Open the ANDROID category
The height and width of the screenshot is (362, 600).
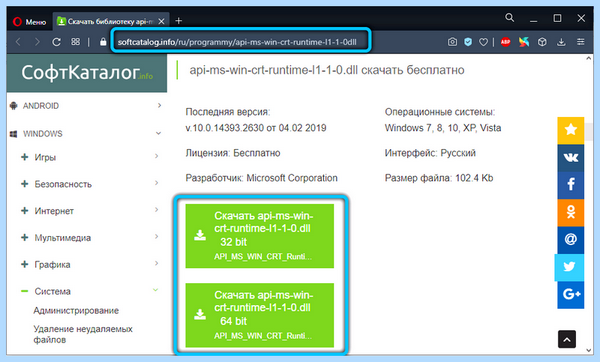[x=41, y=106]
